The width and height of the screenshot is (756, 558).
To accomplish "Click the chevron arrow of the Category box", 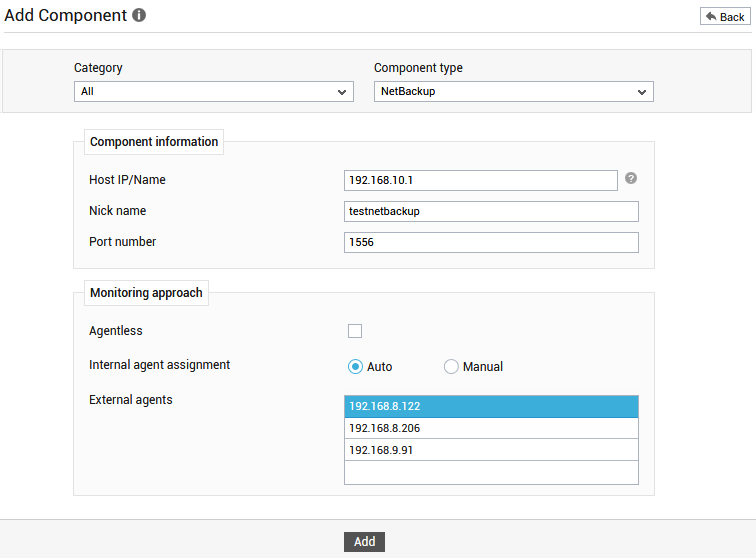I will pyautogui.click(x=342, y=92).
